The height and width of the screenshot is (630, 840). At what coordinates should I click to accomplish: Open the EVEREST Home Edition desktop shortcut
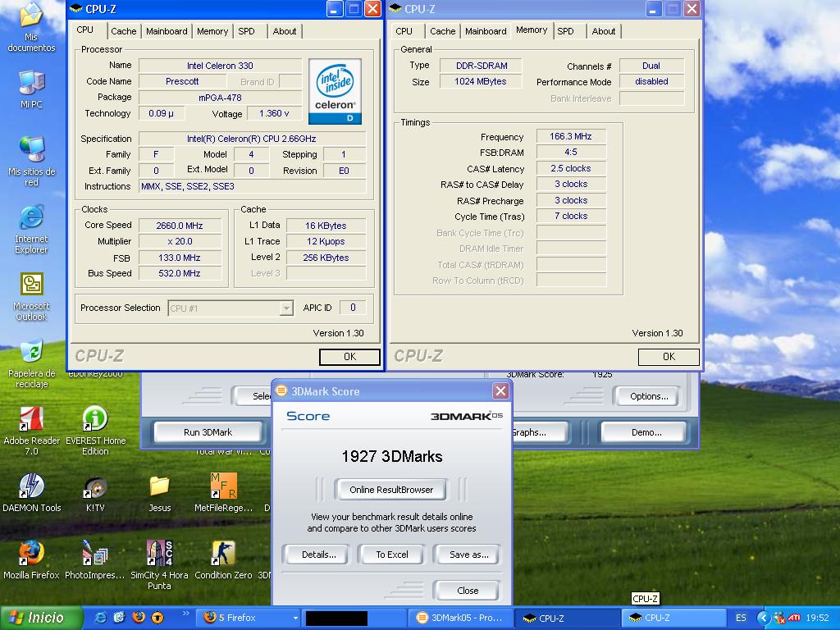pos(95,419)
